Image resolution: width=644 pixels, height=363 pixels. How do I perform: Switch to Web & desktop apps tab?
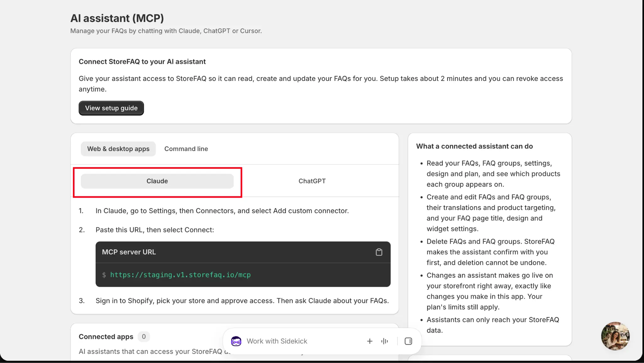coord(118,149)
